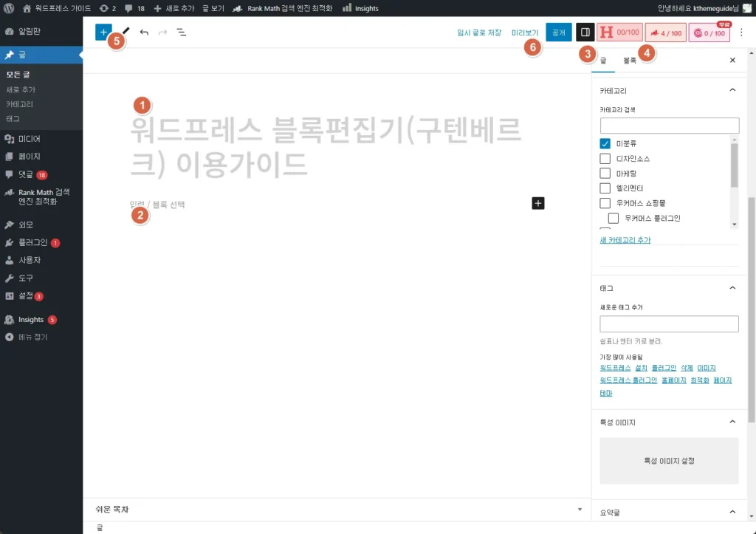This screenshot has height=534, width=756.
Task: Click the black add block button in the editor
Action: [x=537, y=203]
